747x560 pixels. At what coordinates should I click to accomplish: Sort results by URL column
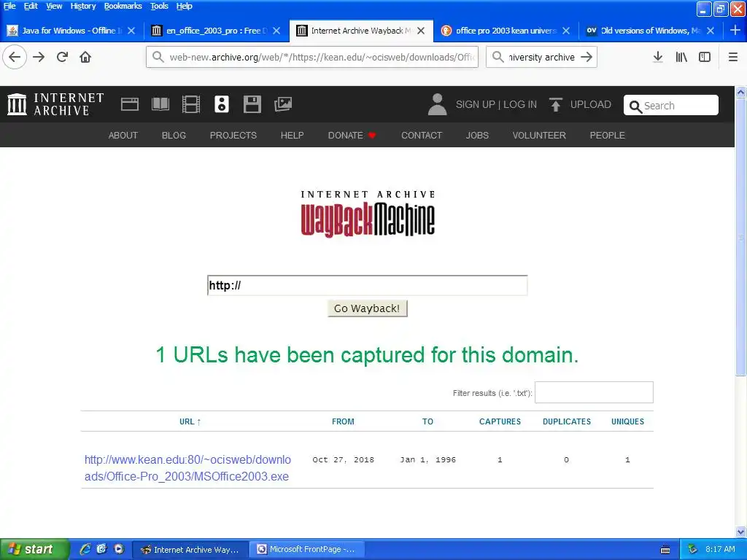(190, 421)
